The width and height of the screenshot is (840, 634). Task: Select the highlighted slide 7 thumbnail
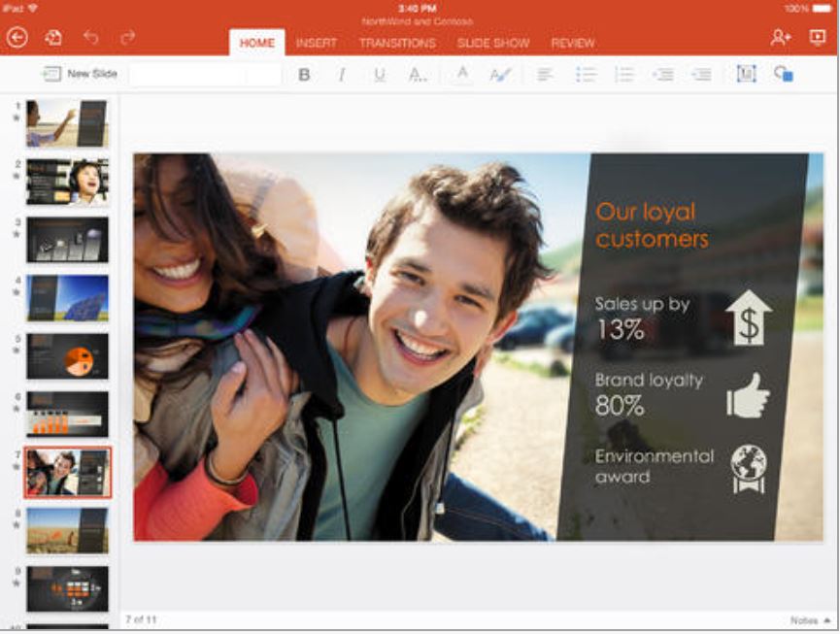point(68,473)
